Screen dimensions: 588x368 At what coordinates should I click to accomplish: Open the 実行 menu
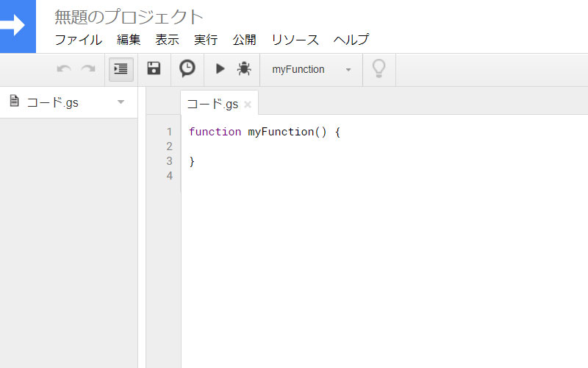click(x=206, y=40)
